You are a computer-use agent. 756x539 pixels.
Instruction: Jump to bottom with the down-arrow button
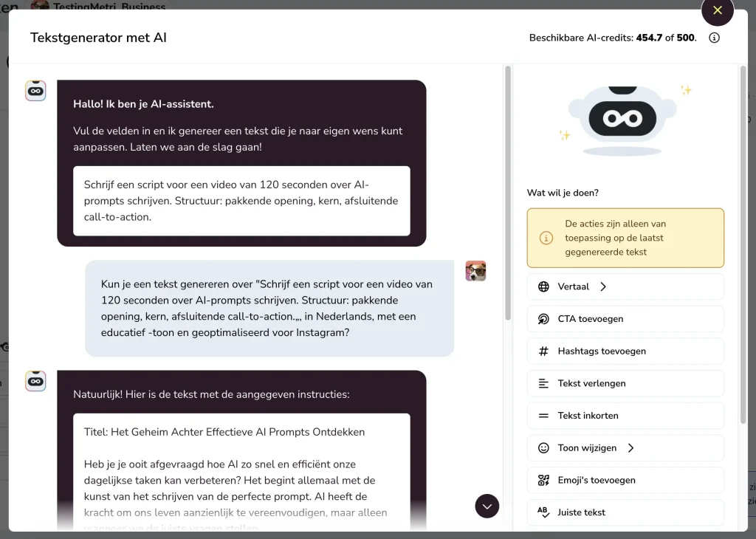pos(487,507)
